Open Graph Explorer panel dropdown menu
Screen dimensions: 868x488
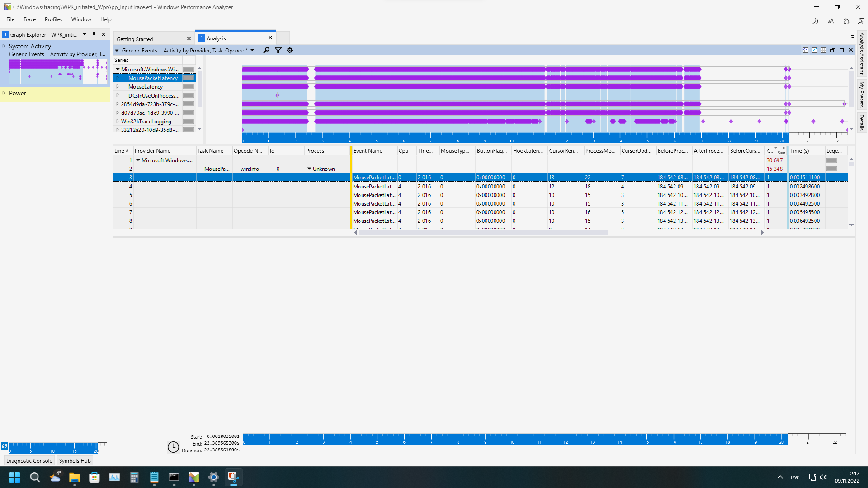(85, 34)
